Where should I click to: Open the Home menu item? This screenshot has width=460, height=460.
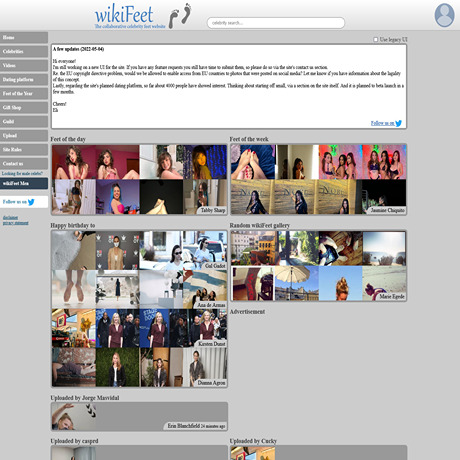tap(24, 38)
